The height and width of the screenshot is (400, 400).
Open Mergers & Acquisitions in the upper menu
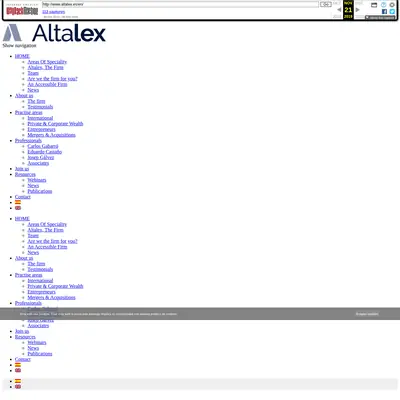coord(52,135)
